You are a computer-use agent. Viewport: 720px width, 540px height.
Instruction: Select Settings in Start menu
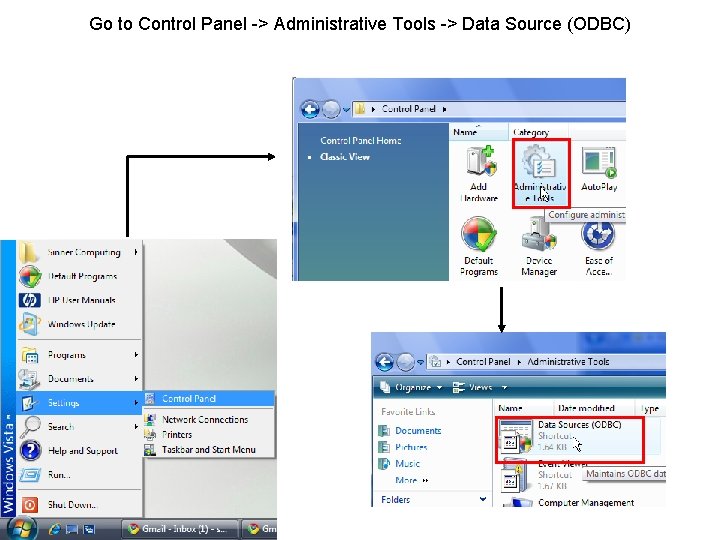80,403
